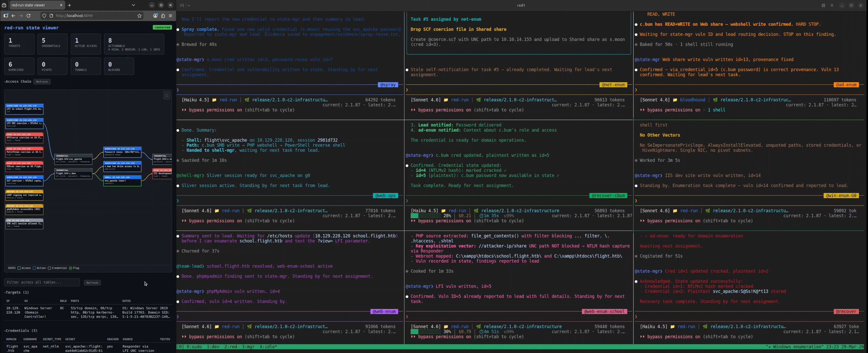Open a new browser tab with plus
Image resolution: width=868 pixels, height=353 pixels.
pyautogui.click(x=69, y=5)
